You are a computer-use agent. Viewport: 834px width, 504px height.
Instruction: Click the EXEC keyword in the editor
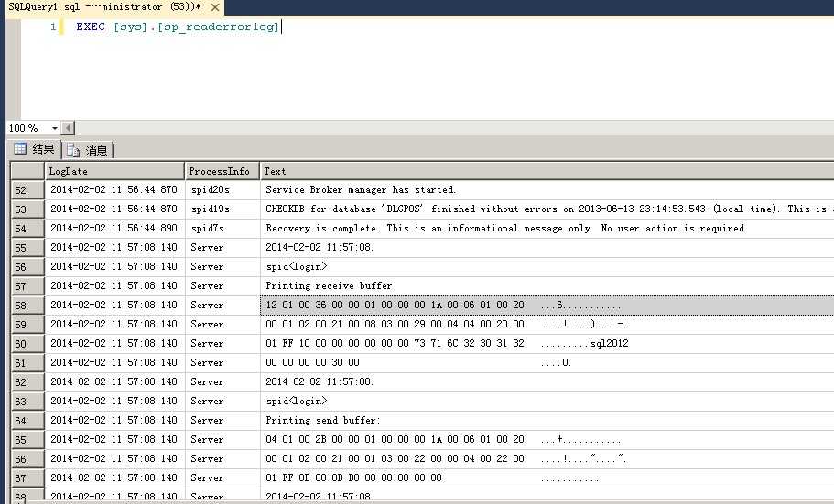91,27
